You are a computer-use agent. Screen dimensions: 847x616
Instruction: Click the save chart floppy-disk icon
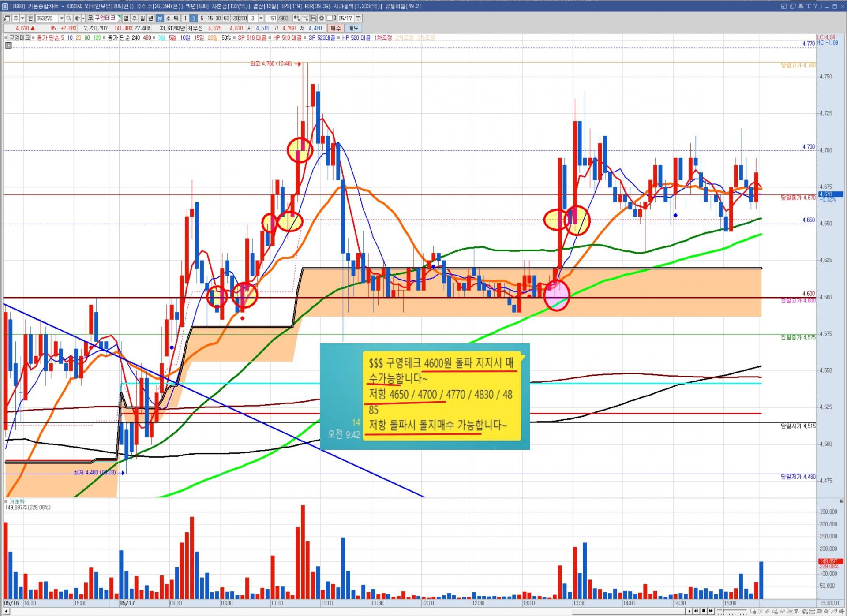tap(313, 18)
